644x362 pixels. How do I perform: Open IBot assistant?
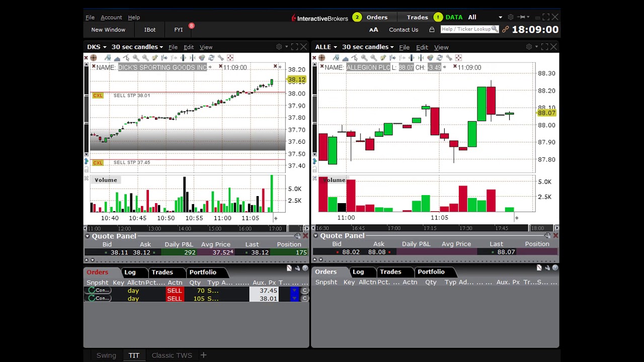[x=150, y=30]
